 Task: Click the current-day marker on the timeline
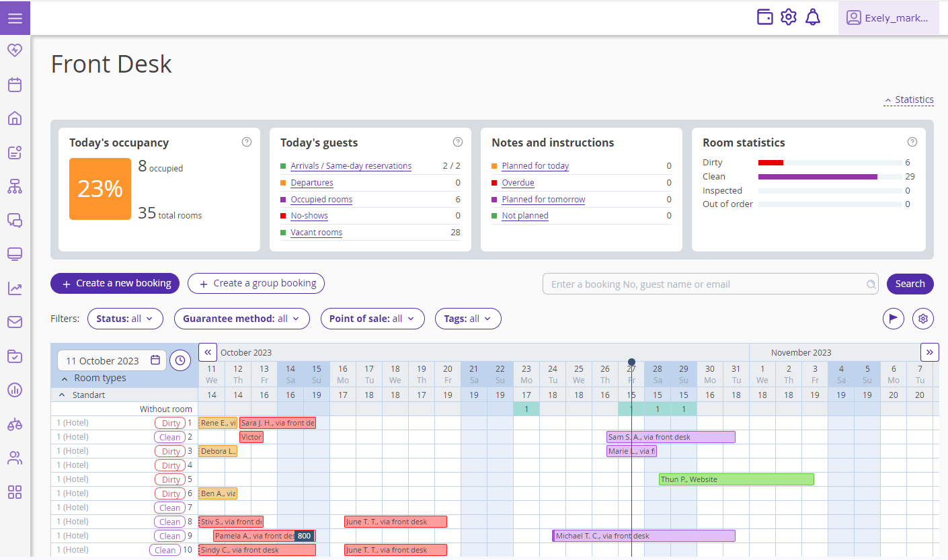click(x=631, y=362)
